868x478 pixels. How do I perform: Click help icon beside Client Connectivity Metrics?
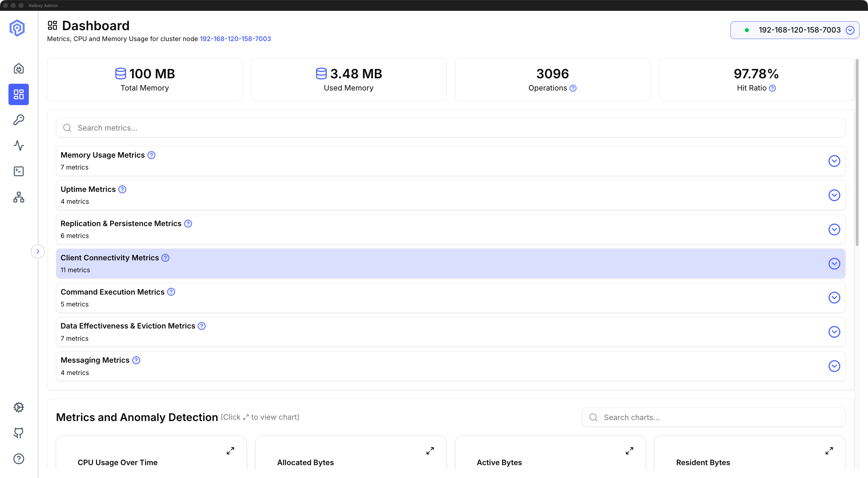[x=165, y=258]
